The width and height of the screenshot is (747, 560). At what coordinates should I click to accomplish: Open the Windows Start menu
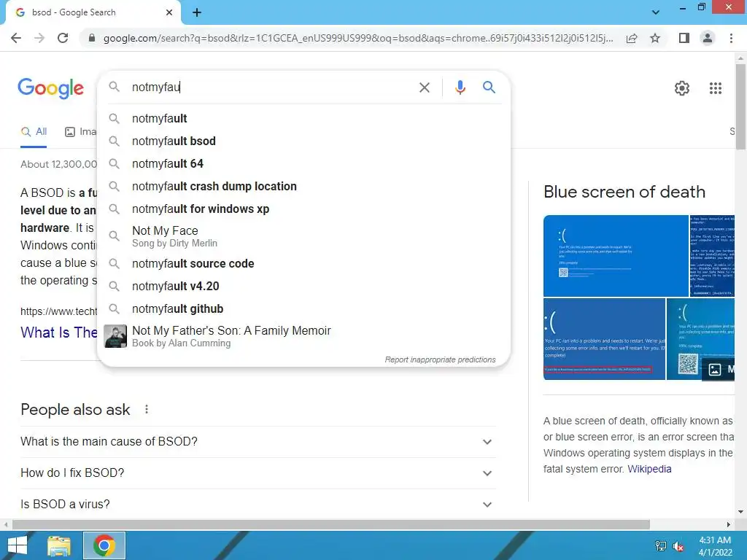point(18,545)
